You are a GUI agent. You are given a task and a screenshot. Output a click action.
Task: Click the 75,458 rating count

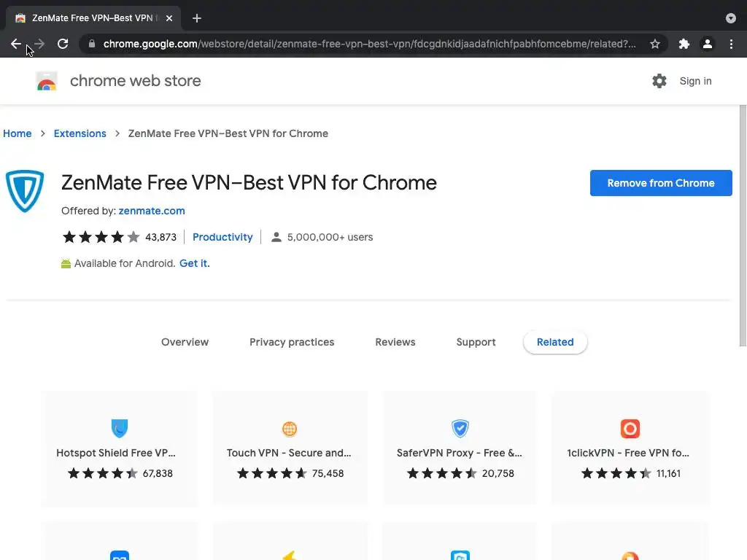[x=328, y=473]
